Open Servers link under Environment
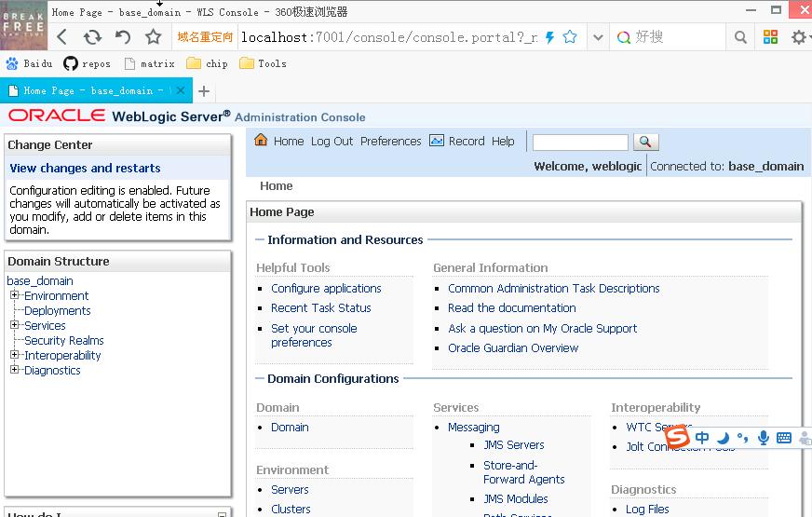The height and width of the screenshot is (517, 812). [x=290, y=490]
